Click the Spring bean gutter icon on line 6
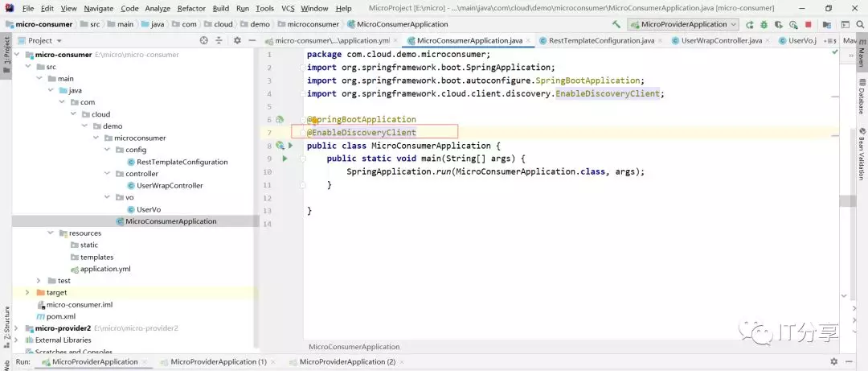The height and width of the screenshot is (371, 868). [x=280, y=119]
